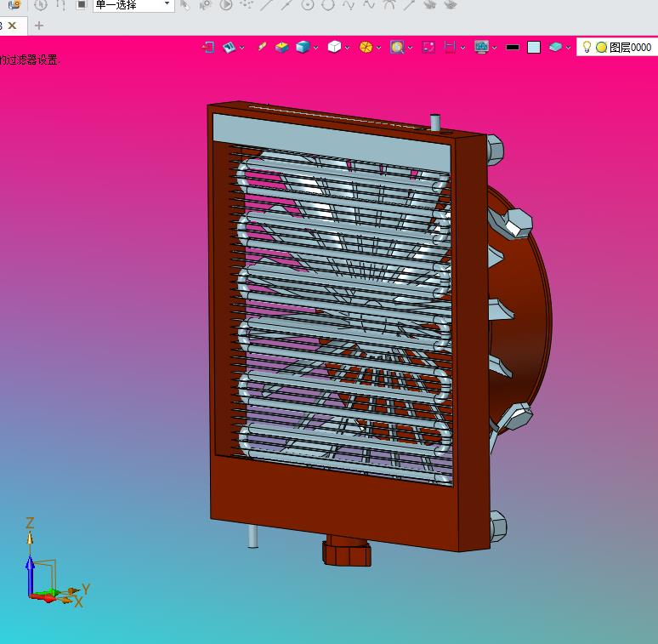Select the brush-shaped icon in the view toolbar
Image resolution: width=658 pixels, height=644 pixels.
(x=262, y=47)
